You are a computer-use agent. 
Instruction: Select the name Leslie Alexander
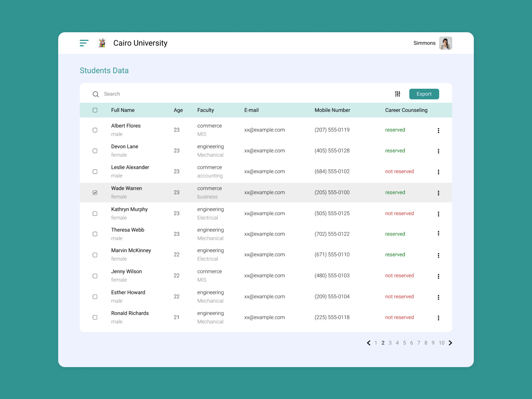click(130, 167)
